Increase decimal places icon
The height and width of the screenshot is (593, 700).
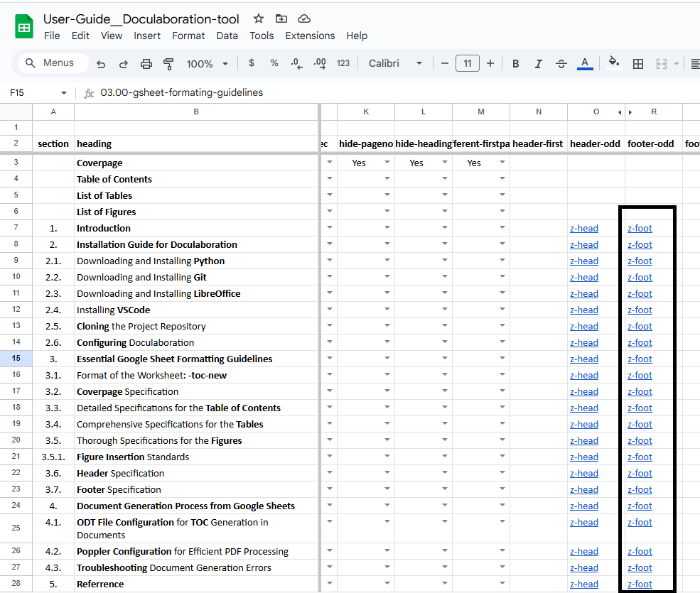click(x=320, y=63)
